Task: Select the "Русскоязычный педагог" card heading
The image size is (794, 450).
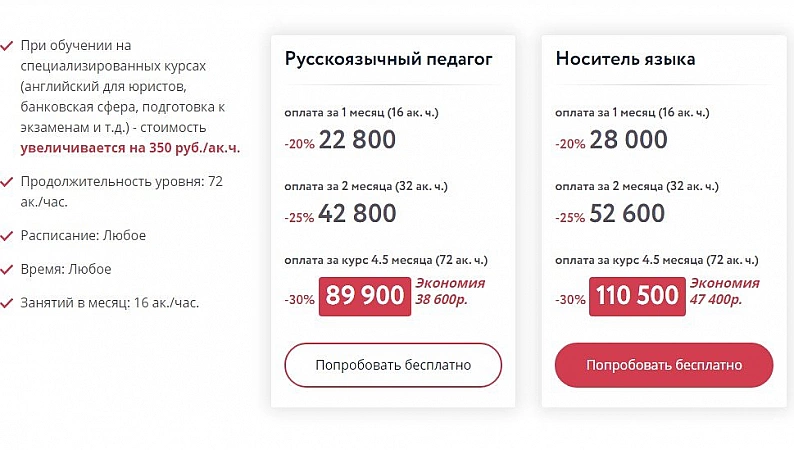Action: (389, 59)
